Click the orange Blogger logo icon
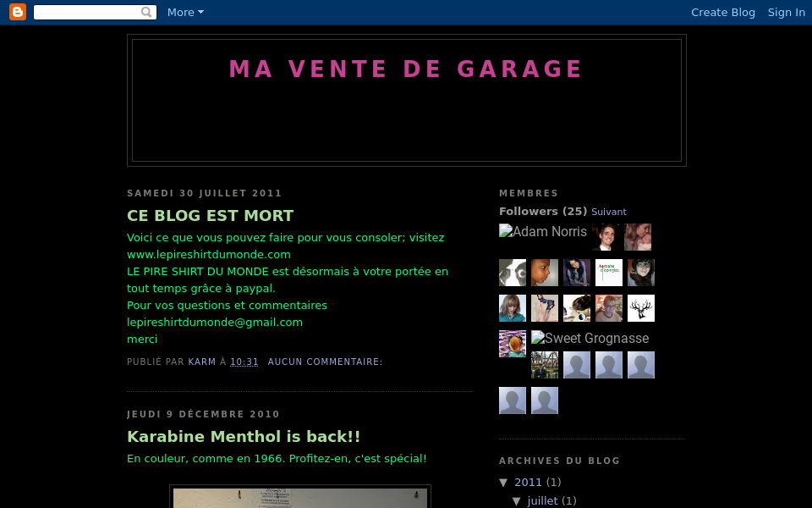812x508 pixels. pyautogui.click(x=18, y=12)
